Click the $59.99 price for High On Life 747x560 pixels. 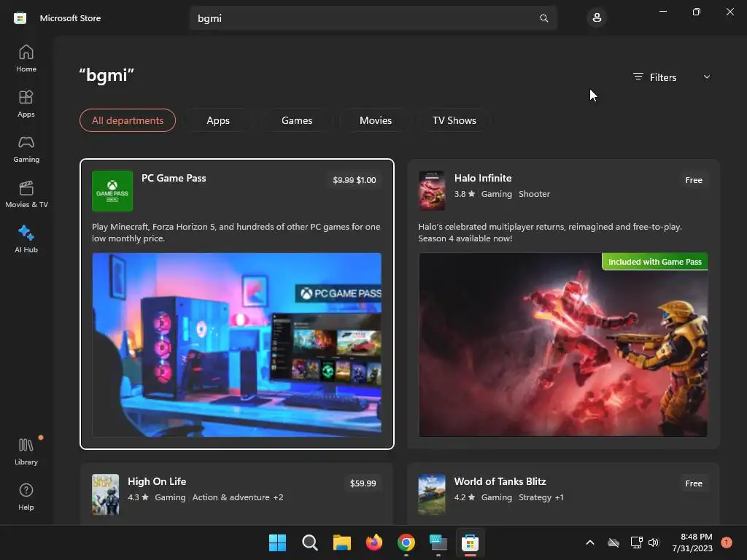tap(363, 483)
